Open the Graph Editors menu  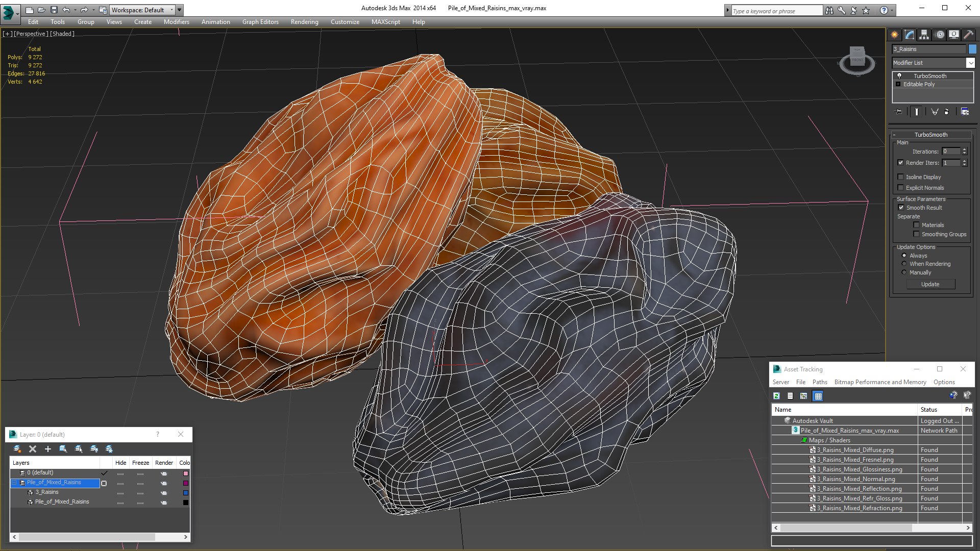click(260, 22)
